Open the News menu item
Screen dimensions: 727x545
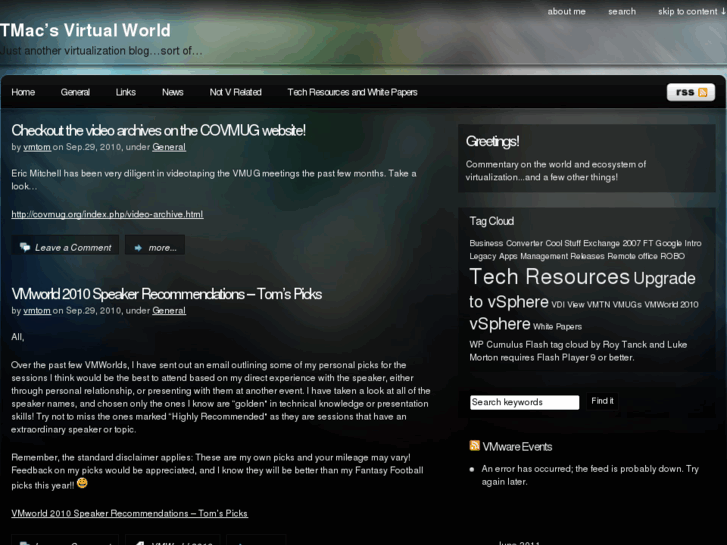[172, 92]
